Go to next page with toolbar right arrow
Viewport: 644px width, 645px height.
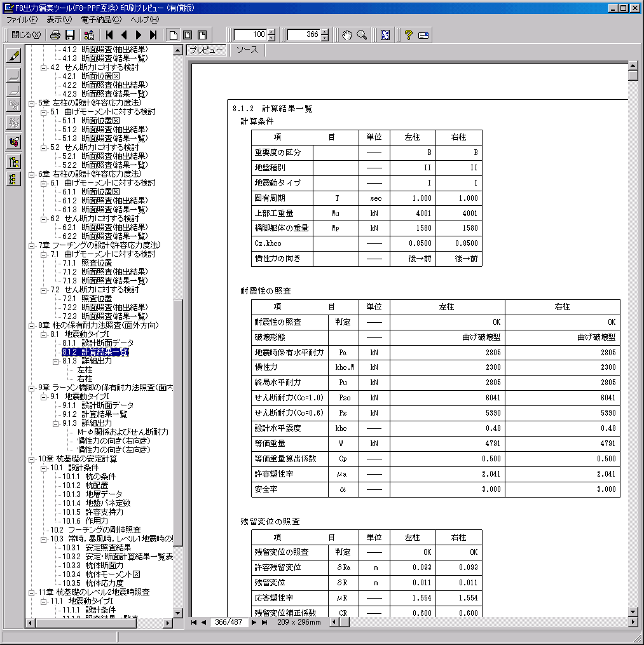click(139, 35)
